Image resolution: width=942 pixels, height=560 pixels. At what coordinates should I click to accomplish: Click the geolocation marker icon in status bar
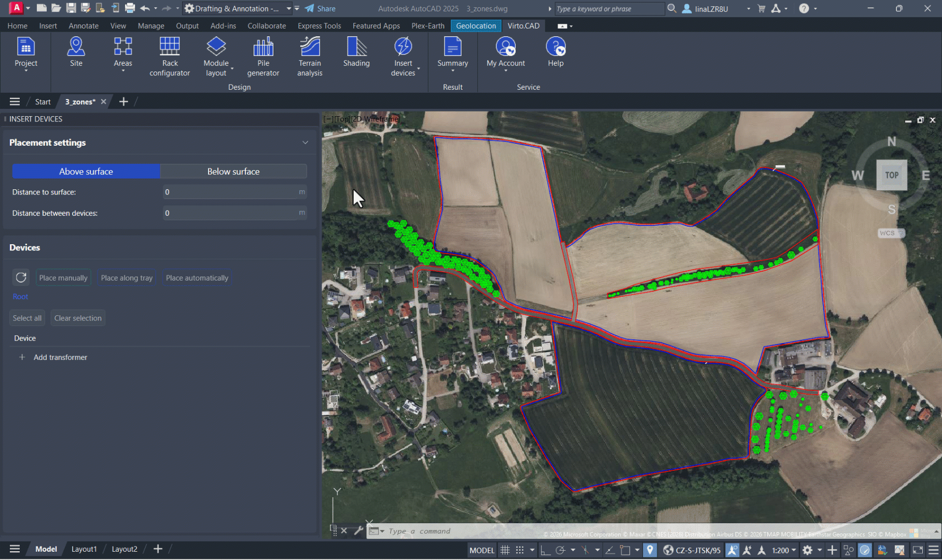649,550
